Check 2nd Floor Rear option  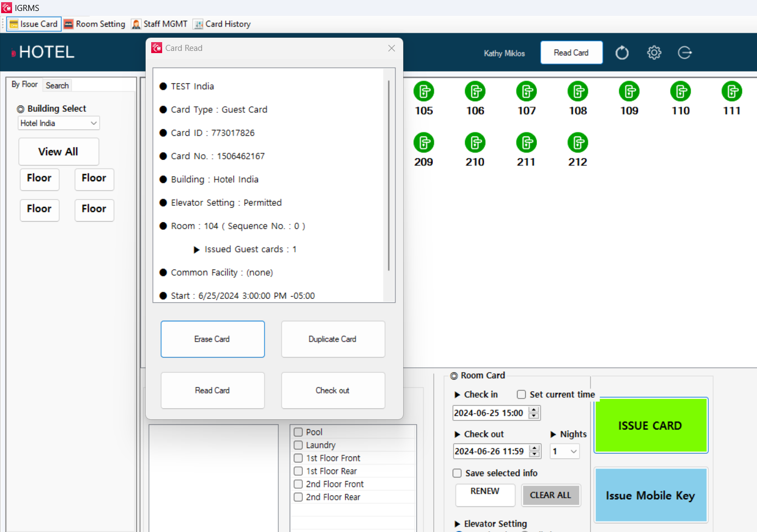click(x=299, y=497)
